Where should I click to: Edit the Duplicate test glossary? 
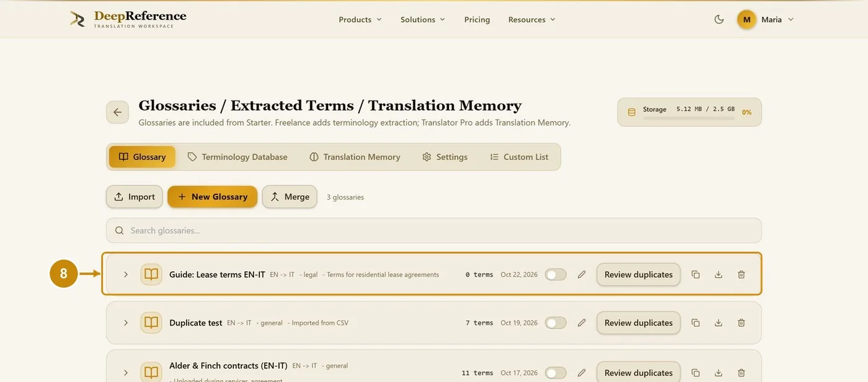pyautogui.click(x=582, y=323)
